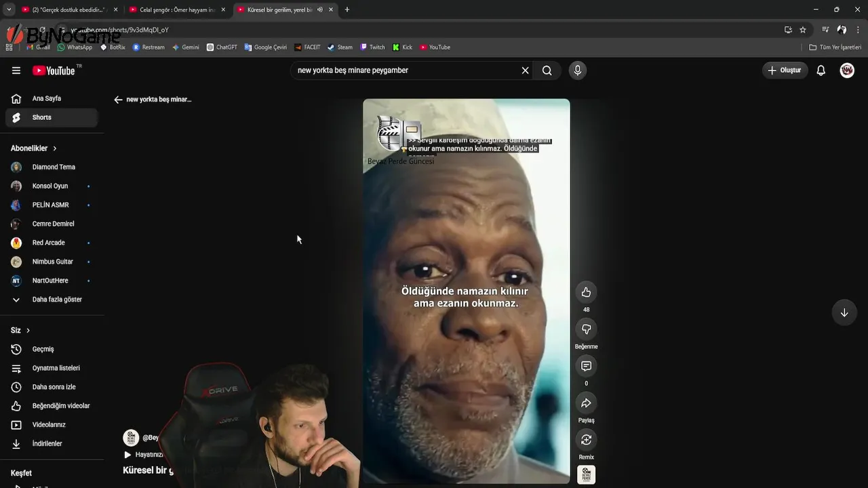Open Chrome three-dot menu
Image resolution: width=868 pixels, height=488 pixels.
pos(859,30)
